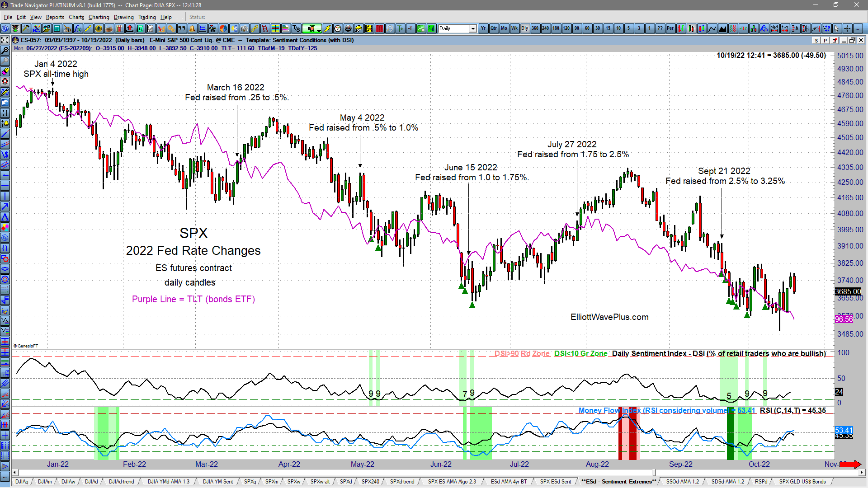
Task: Open the Charting menu
Action: (x=99, y=17)
